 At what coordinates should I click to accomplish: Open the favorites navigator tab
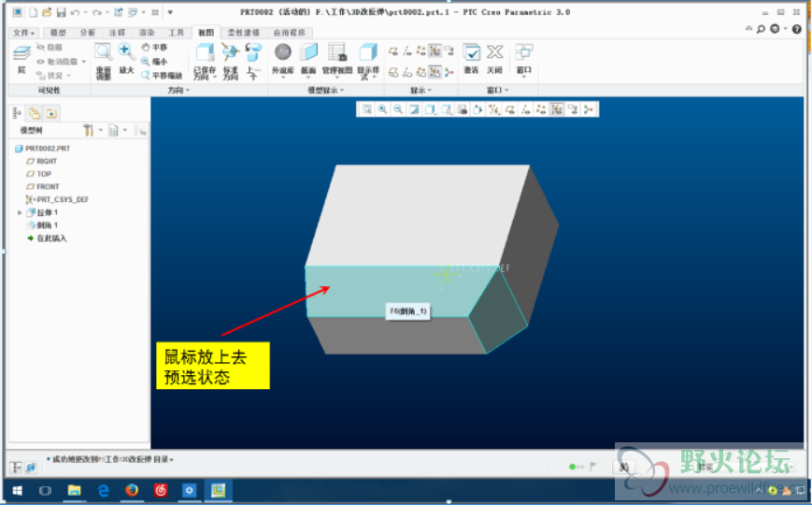(51, 113)
